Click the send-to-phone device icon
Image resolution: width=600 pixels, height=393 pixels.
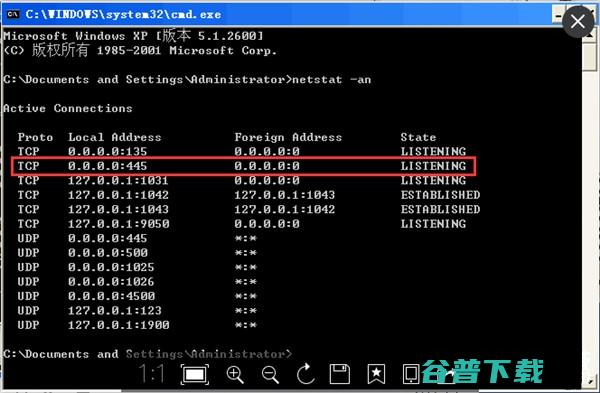tap(411, 374)
